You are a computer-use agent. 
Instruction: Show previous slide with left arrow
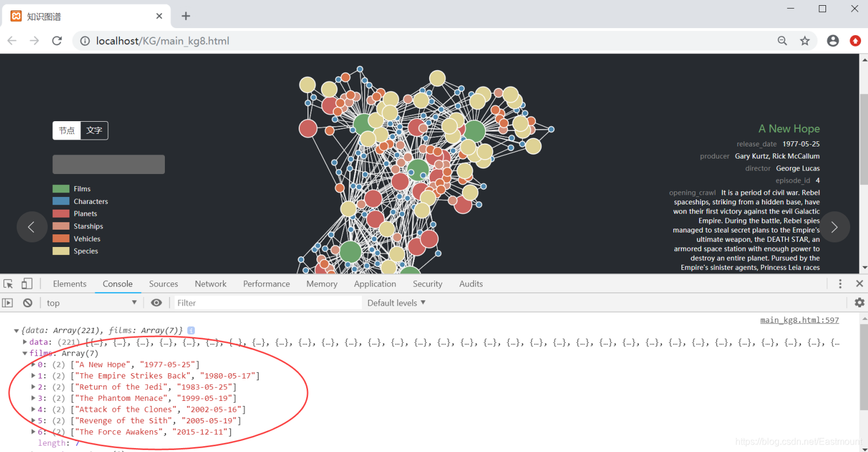tap(32, 227)
